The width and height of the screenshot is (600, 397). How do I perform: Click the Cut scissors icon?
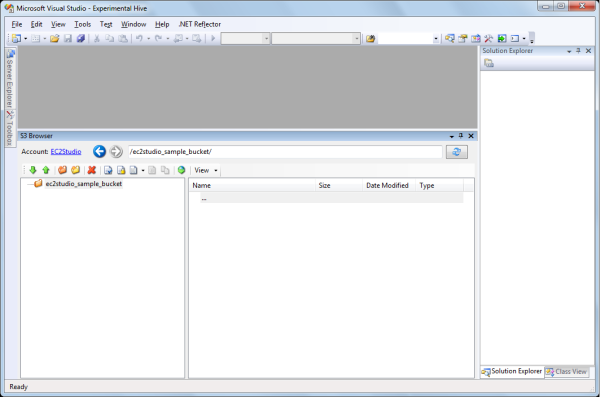click(97, 38)
